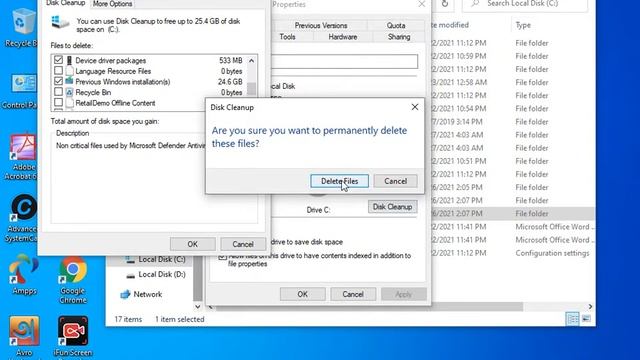Click OK in the Properties dialog
The height and width of the screenshot is (360, 640).
pos(302,294)
